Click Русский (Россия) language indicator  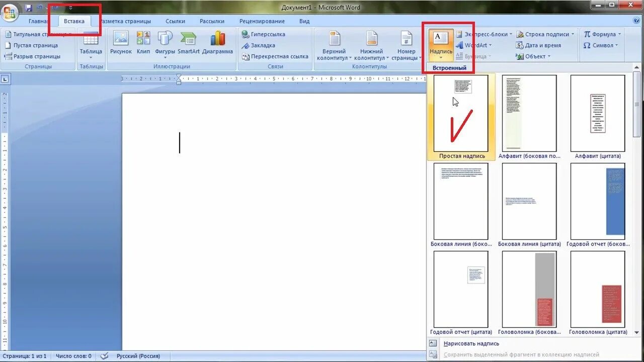pyautogui.click(x=139, y=356)
